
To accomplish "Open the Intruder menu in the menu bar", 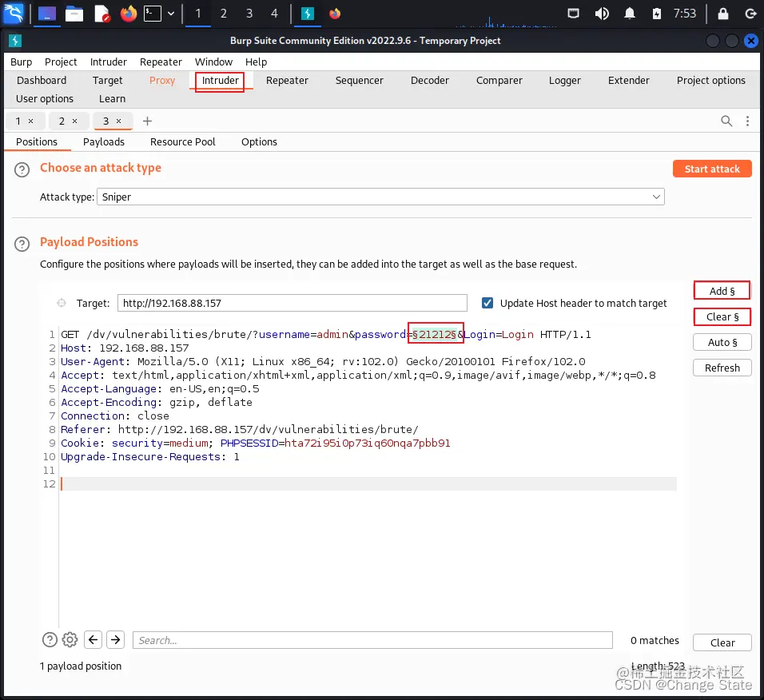I will pos(108,62).
